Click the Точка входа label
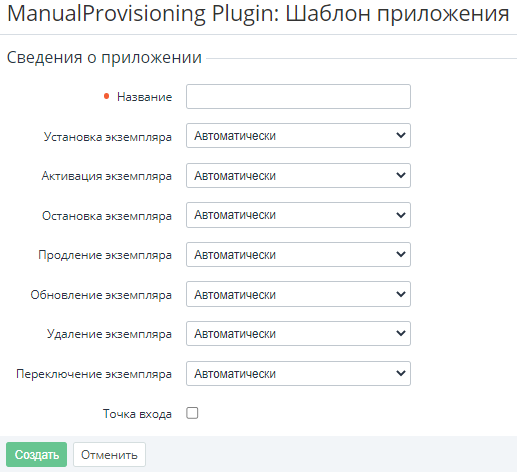 (137, 414)
